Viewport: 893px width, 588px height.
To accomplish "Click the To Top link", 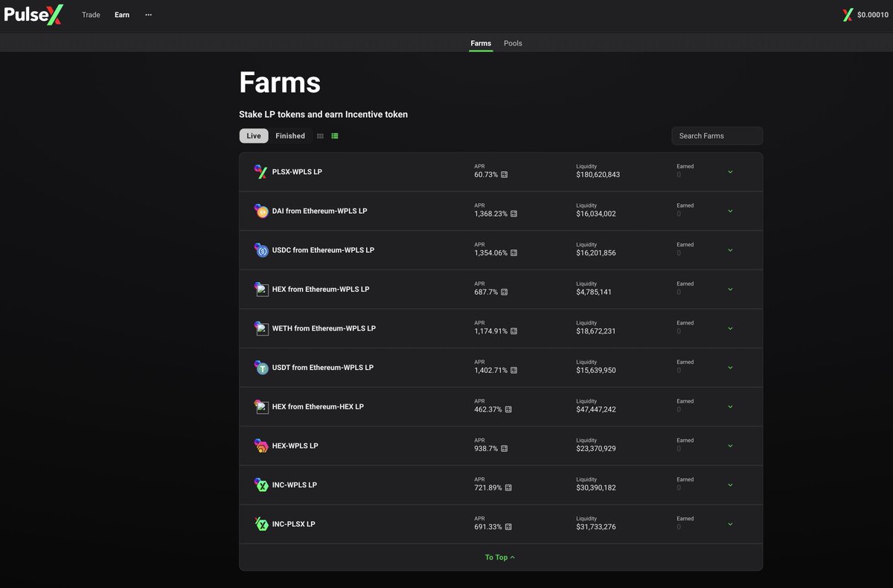I will pyautogui.click(x=500, y=557).
